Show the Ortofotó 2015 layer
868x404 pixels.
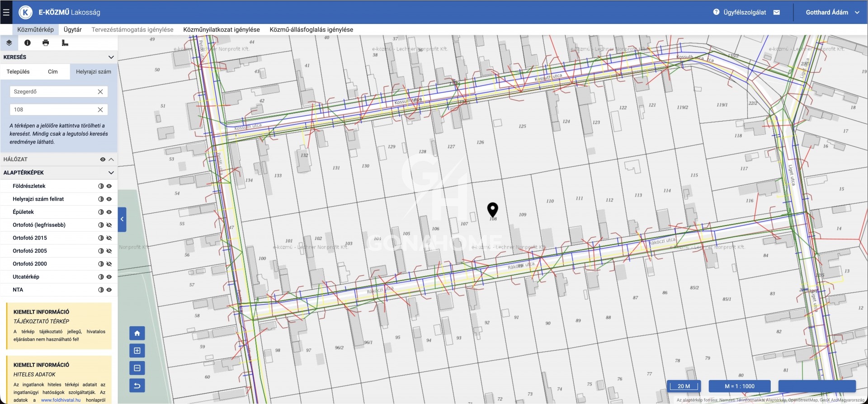(109, 238)
